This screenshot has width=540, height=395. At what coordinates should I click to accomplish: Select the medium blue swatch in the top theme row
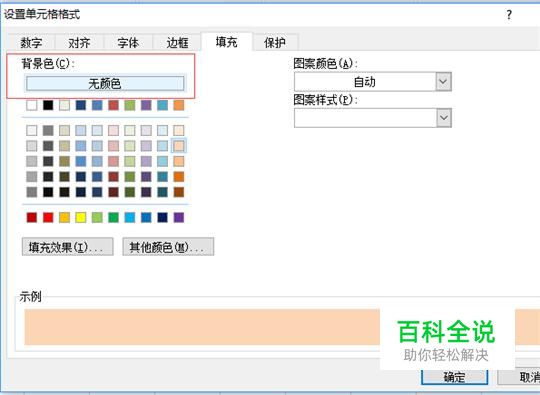click(x=97, y=105)
